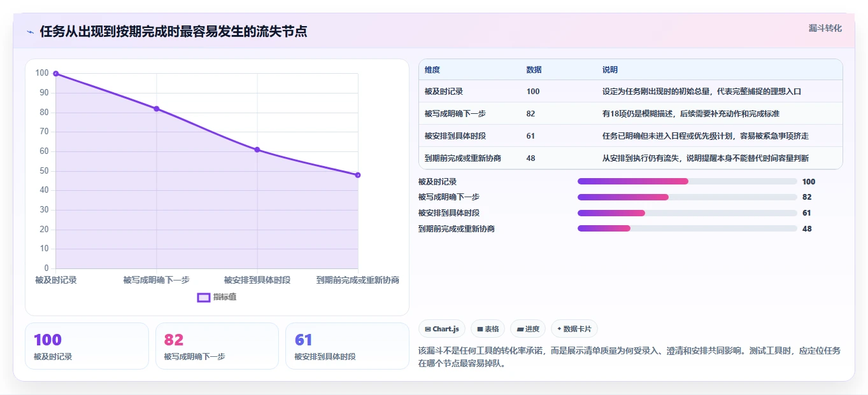Click progress bar for 被安排到具体时段
The height and width of the screenshot is (395, 868).
[x=687, y=213]
